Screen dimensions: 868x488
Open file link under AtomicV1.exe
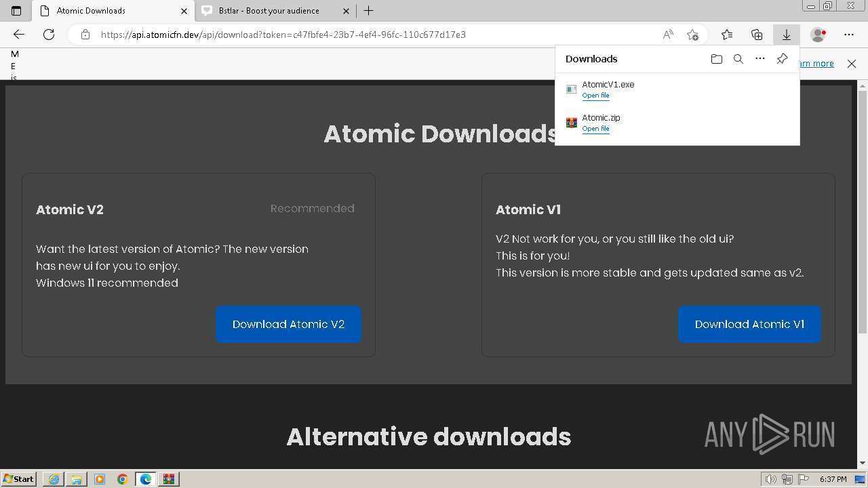(x=596, y=96)
